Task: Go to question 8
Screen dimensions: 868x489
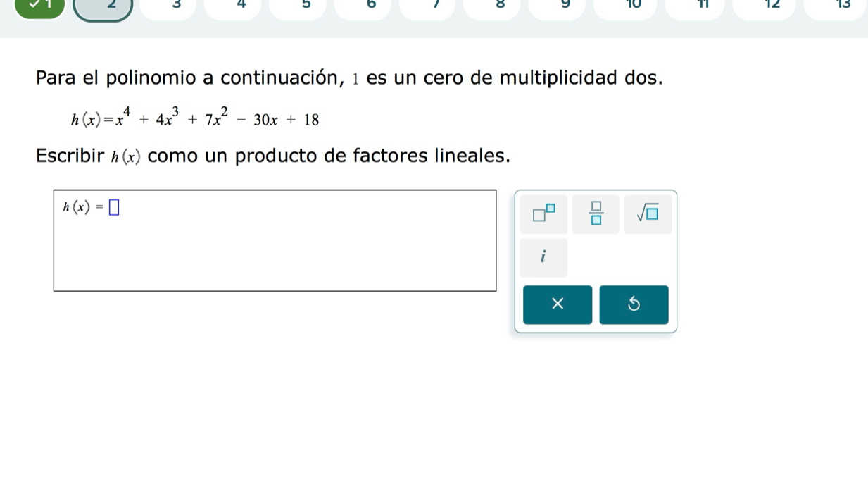Action: [x=494, y=7]
